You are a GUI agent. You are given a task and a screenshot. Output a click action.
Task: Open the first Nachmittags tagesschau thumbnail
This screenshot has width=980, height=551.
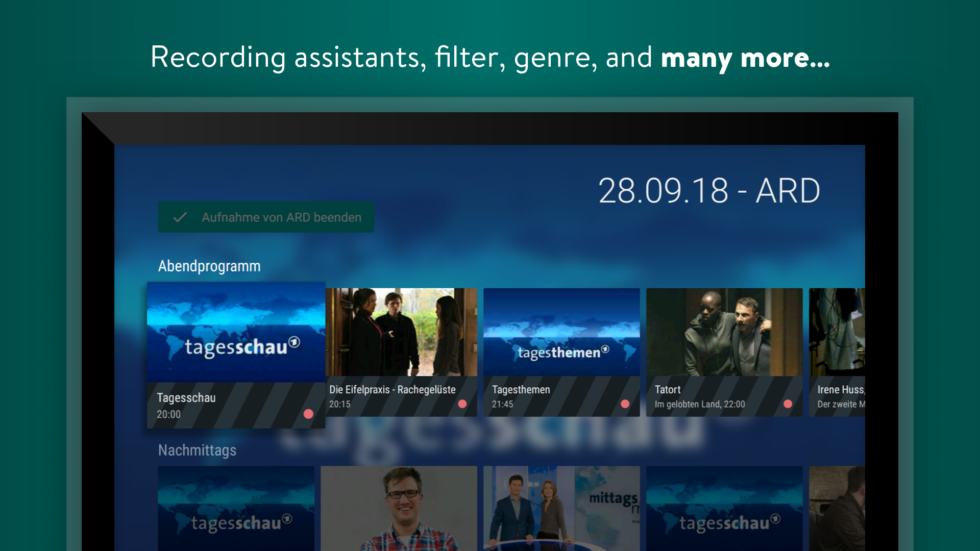(x=236, y=508)
